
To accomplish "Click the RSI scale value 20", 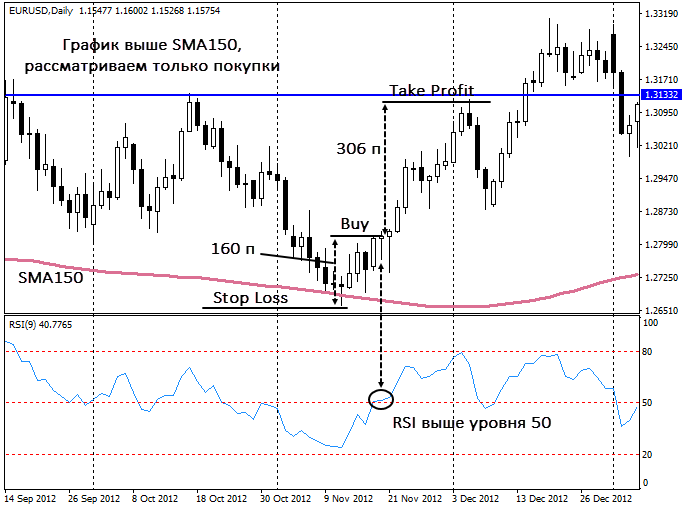I will pos(647,455).
